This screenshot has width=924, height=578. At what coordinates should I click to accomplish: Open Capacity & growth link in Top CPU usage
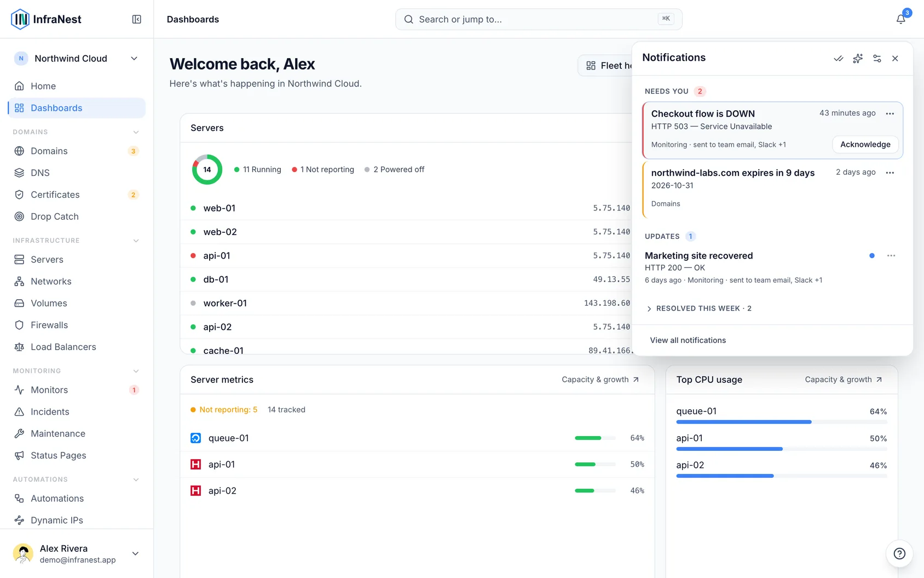point(844,380)
